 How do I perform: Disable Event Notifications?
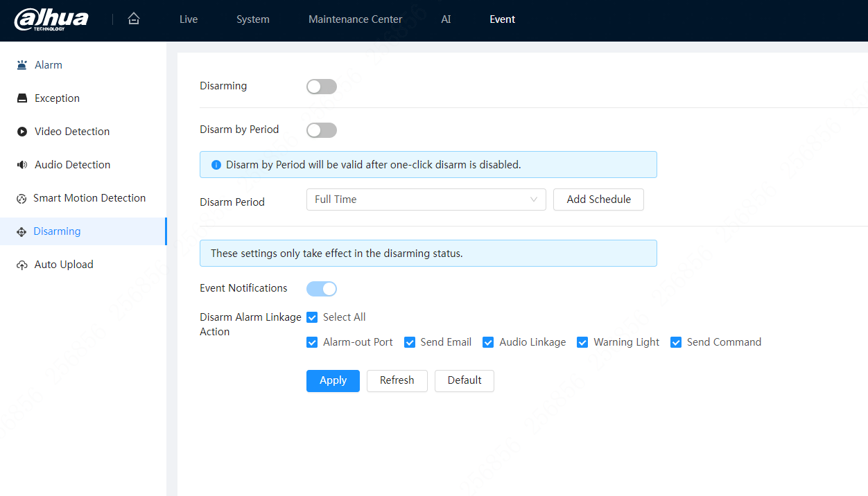[321, 288]
